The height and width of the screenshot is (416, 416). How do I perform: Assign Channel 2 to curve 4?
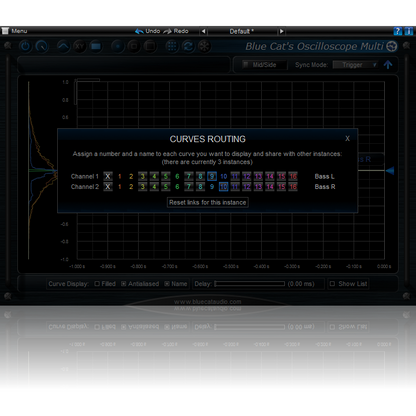pos(154,187)
